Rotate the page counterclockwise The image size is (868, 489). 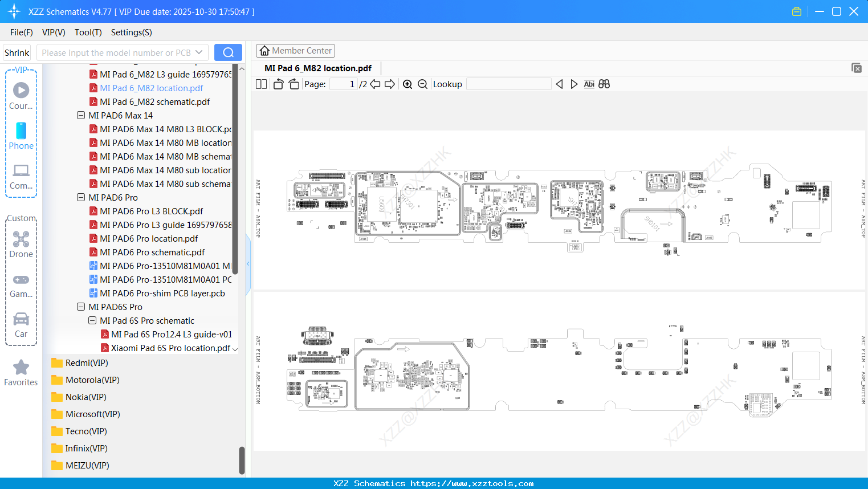pos(278,84)
